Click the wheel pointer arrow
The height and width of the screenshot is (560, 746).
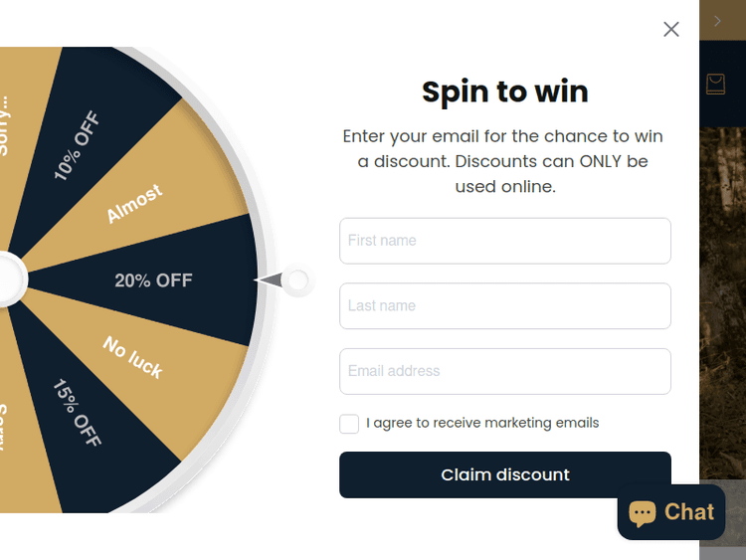(272, 281)
